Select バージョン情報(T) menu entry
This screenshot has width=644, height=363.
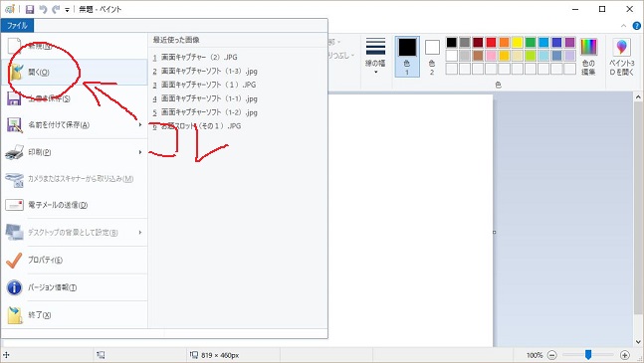pos(75,287)
